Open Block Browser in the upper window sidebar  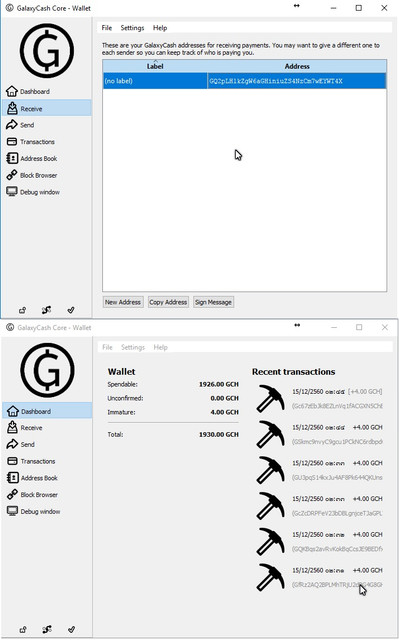32,175
